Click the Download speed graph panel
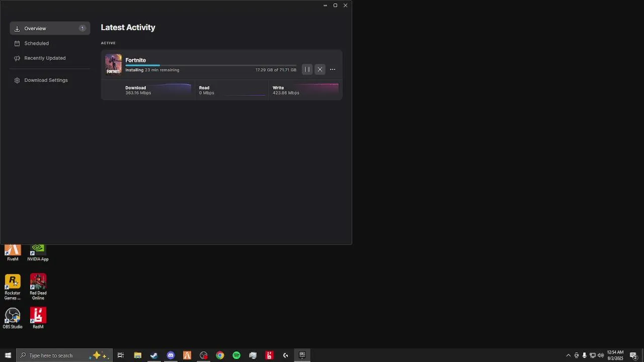The height and width of the screenshot is (362, 644). coord(148,90)
